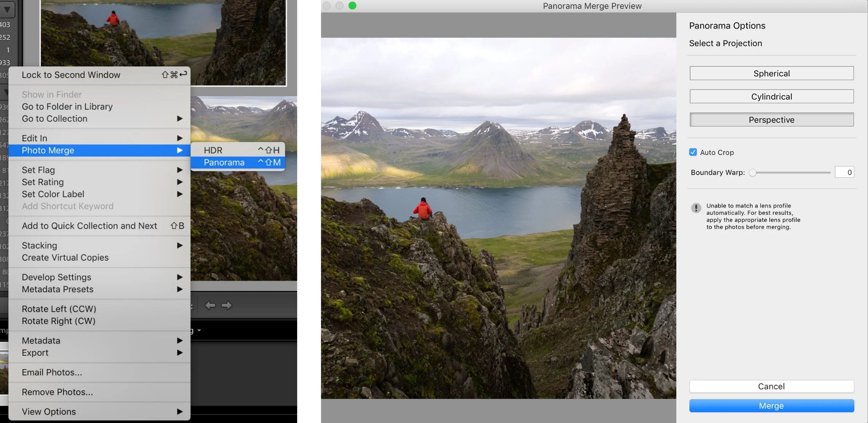Click the Boundary Warp value field
Screen dimensions: 868x423
[x=844, y=172]
